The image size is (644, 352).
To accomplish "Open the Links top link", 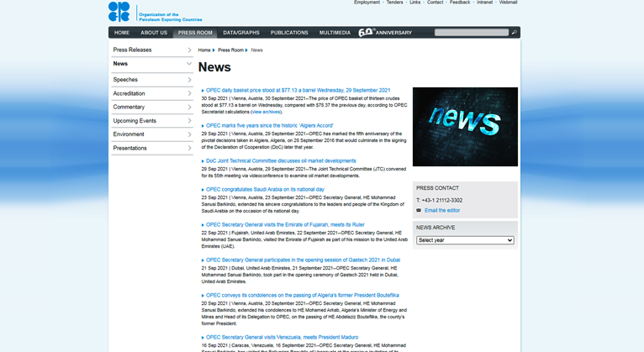I will pyautogui.click(x=414, y=3).
